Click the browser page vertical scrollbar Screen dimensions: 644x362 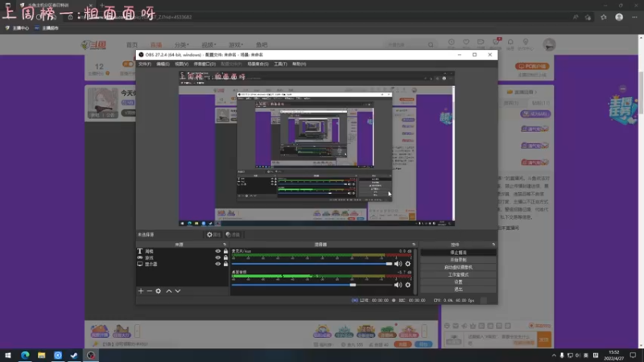pyautogui.click(x=641, y=94)
